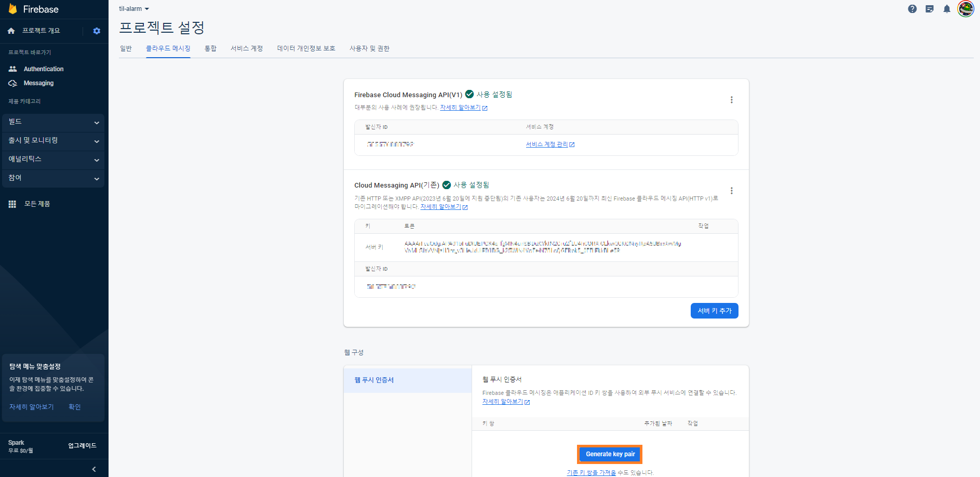Open more options for Firebase Cloud Messaging API(V1)

click(x=732, y=100)
